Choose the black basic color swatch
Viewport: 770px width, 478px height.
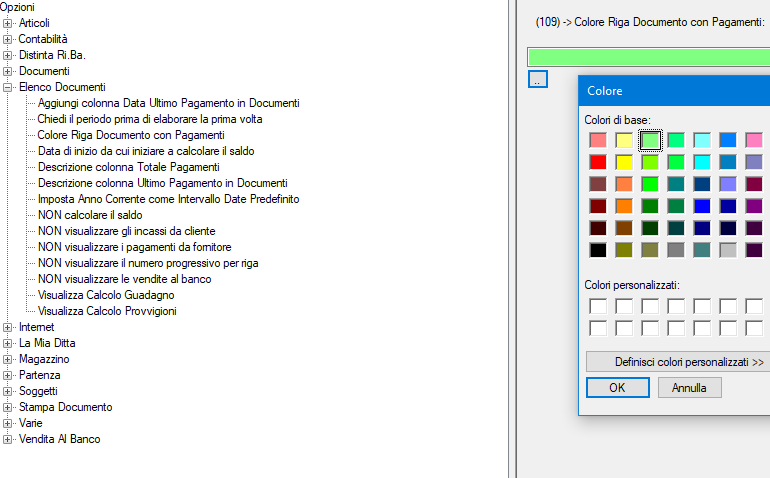[x=598, y=249]
